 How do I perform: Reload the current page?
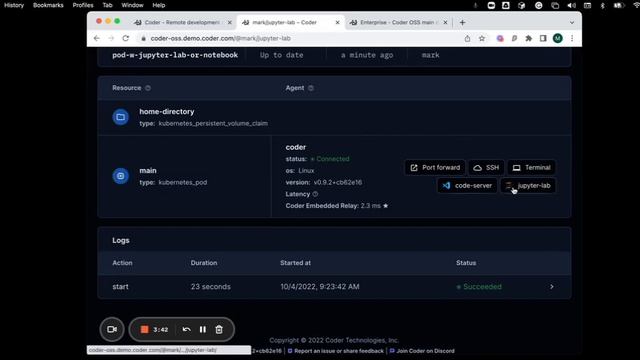126,38
